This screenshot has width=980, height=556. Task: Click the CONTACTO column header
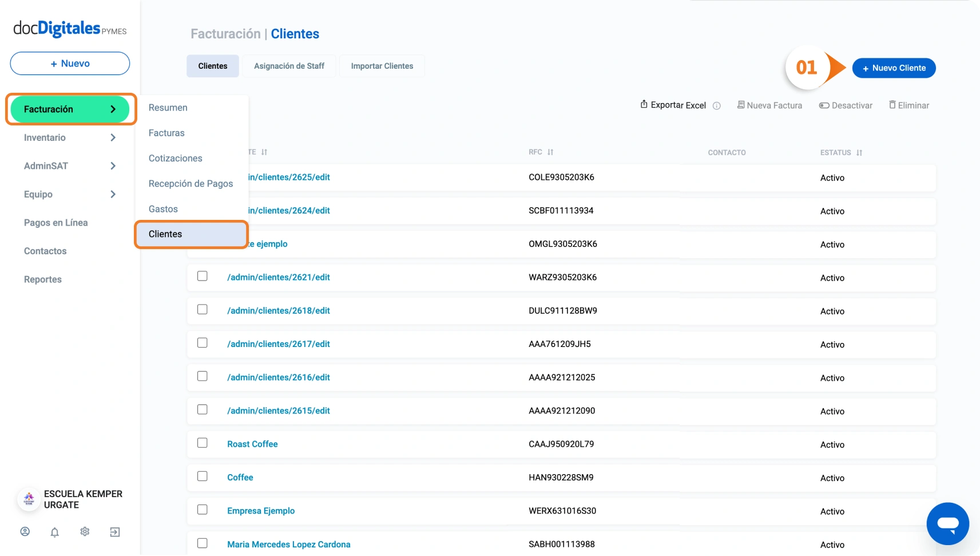pyautogui.click(x=727, y=153)
